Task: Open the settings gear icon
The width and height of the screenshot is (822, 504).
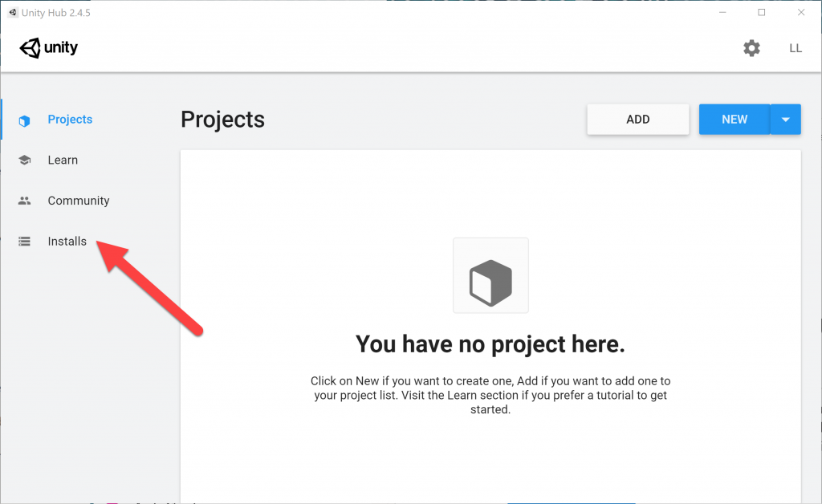Action: pyautogui.click(x=751, y=48)
